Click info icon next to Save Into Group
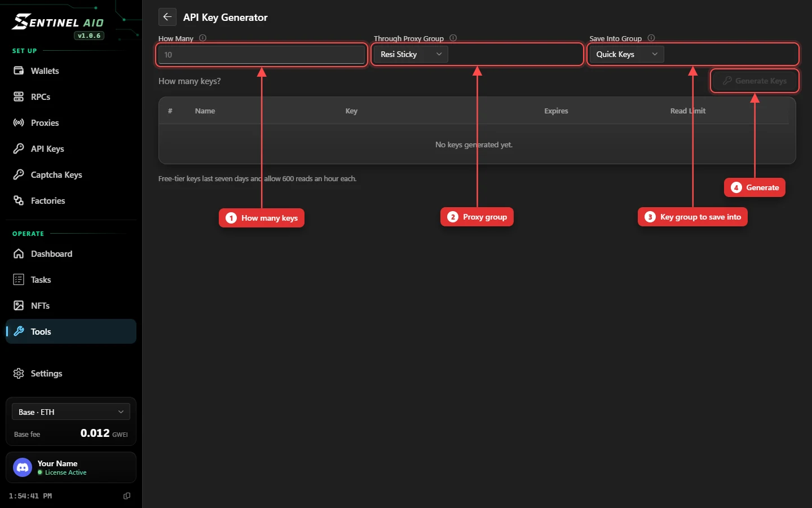 tap(651, 38)
